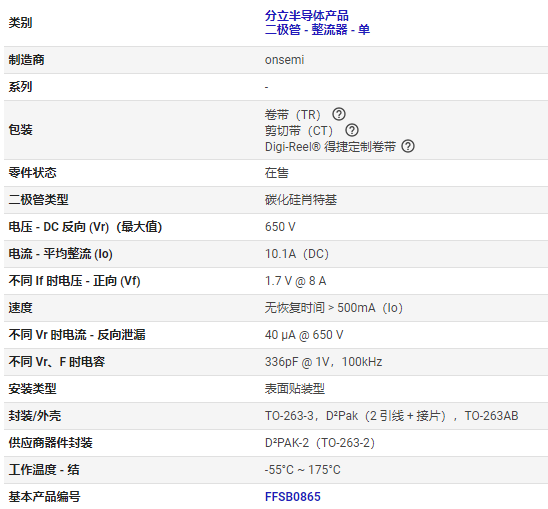Click the -55°C ~ 175°C temperature value
Screen dimensions: 548x509
(302, 469)
